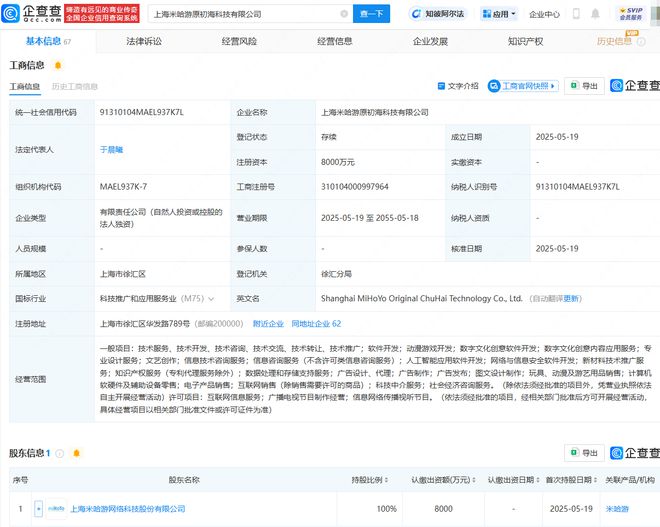Switch to the 经营信息 tab
Image resolution: width=660 pixels, height=527 pixels.
(335, 41)
